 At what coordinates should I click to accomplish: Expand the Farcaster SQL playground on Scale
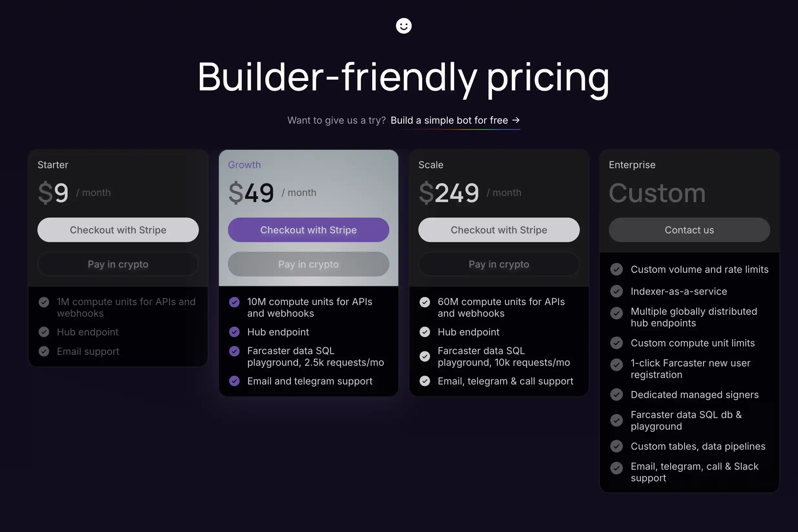pos(503,356)
